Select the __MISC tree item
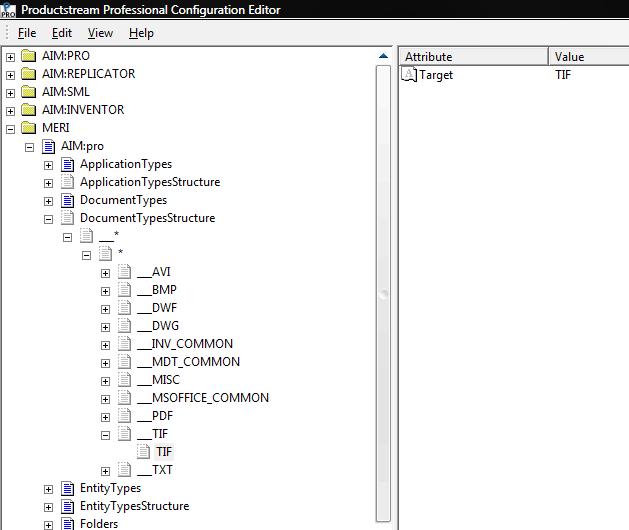The width and height of the screenshot is (629, 530). (x=158, y=380)
